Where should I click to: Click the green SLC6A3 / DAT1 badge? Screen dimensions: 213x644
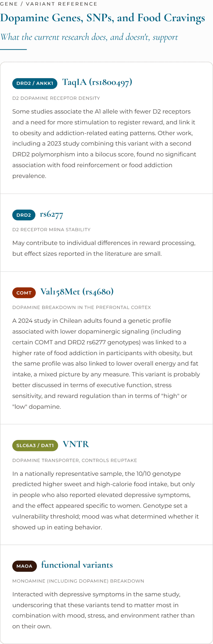(x=35, y=445)
